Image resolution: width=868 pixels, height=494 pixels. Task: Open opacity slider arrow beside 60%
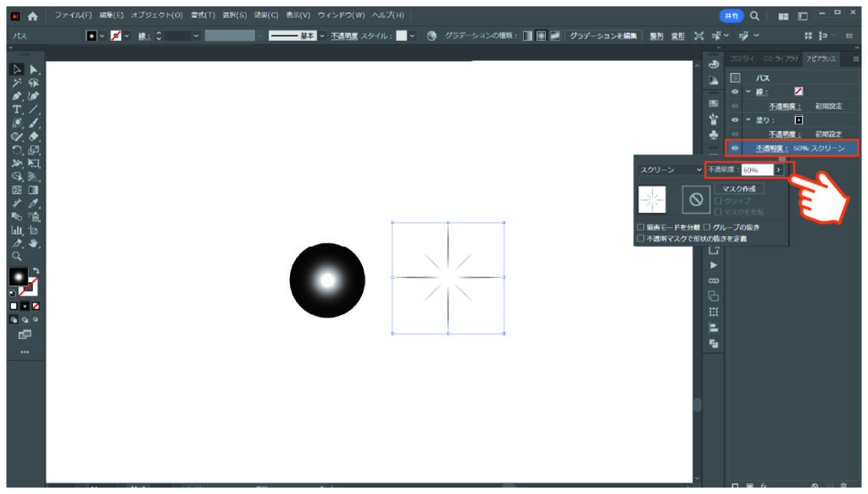tap(778, 169)
